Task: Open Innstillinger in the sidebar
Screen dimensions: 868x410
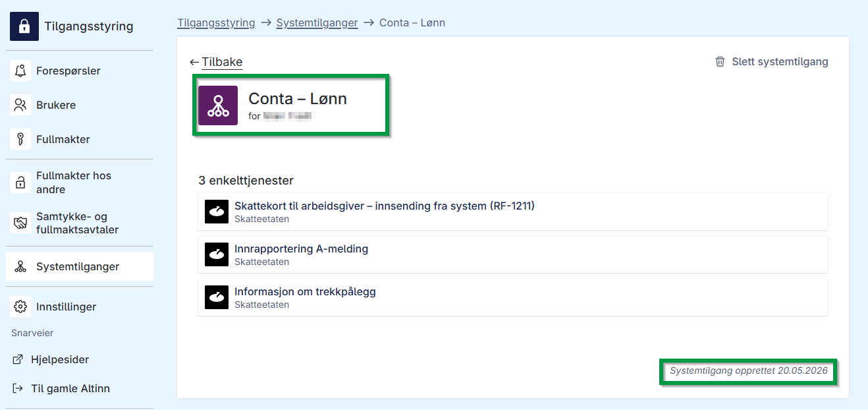Action: click(80, 307)
